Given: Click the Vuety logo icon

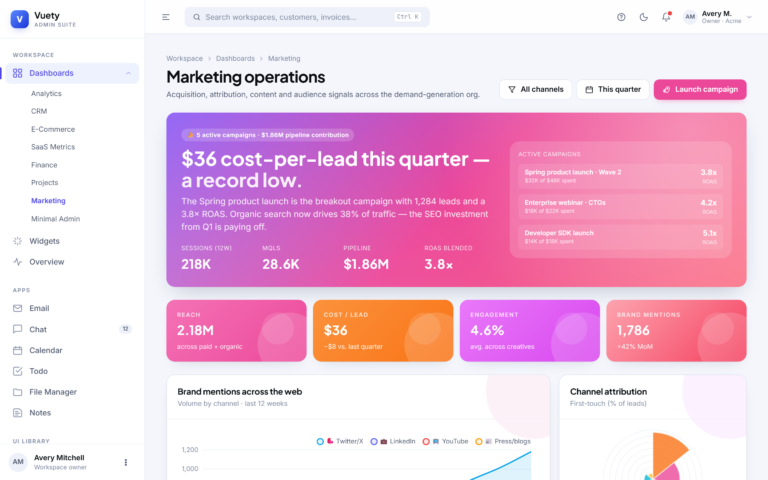Looking at the screenshot, I should (x=20, y=19).
